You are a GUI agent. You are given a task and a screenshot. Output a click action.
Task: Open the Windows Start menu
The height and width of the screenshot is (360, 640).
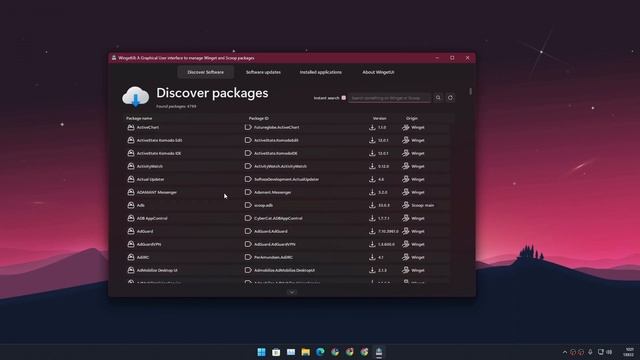(x=261, y=352)
